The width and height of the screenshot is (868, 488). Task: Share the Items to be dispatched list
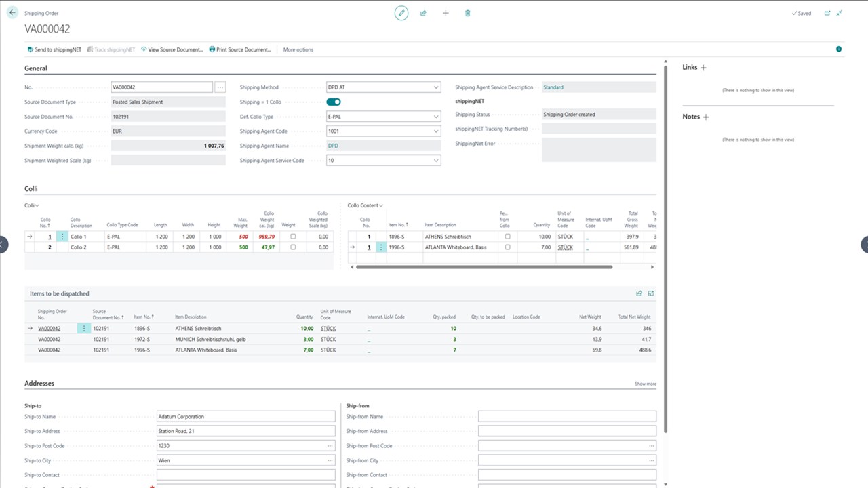coord(639,293)
